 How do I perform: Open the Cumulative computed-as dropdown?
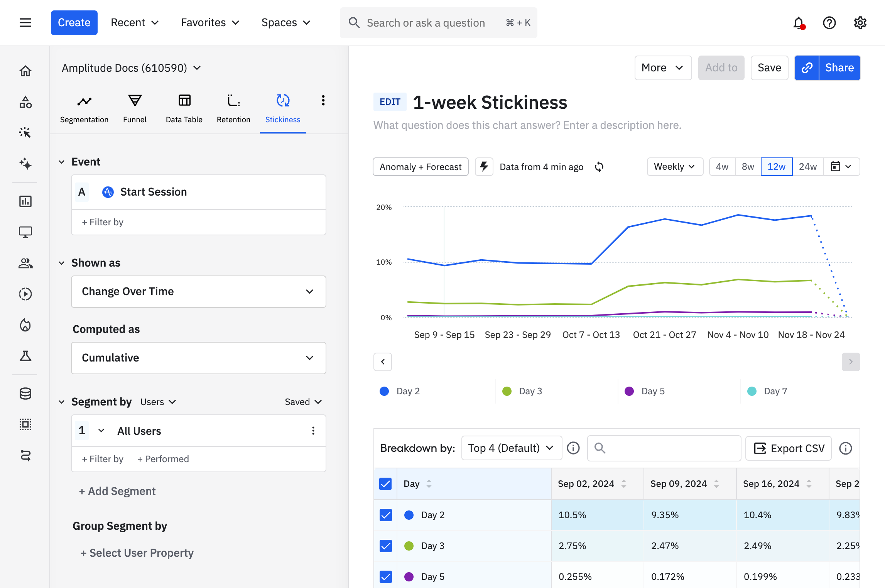click(x=198, y=358)
